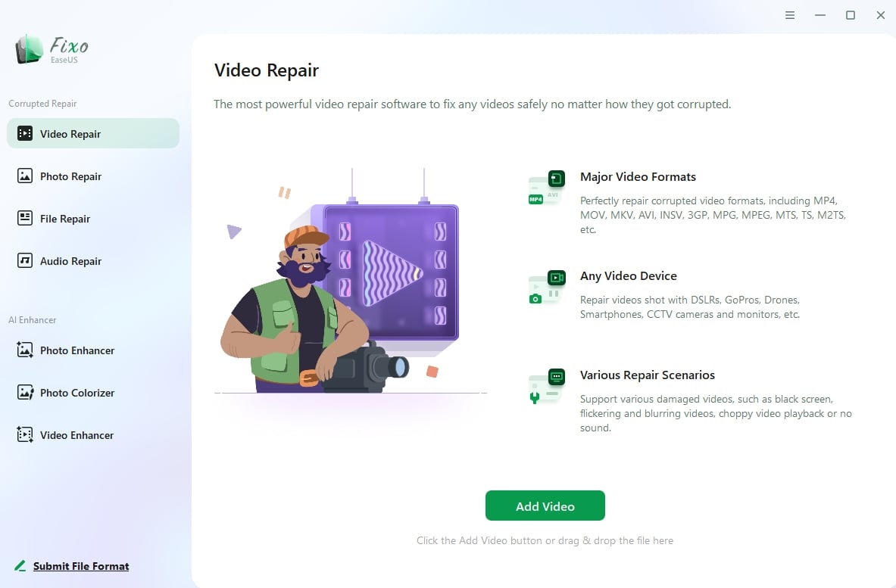896x588 pixels.
Task: Click the 'Video Repair' page title
Action: pos(267,70)
